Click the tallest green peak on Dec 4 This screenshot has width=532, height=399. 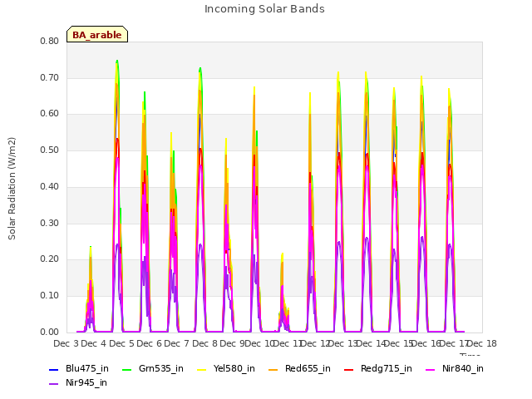117,61
